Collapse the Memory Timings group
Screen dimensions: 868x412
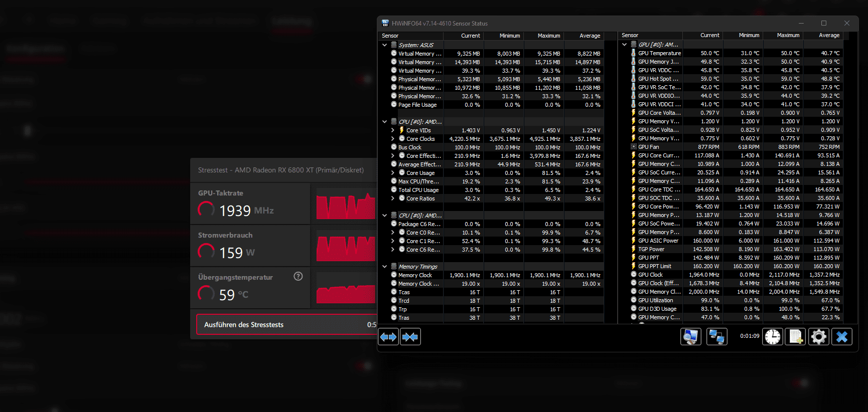(385, 267)
